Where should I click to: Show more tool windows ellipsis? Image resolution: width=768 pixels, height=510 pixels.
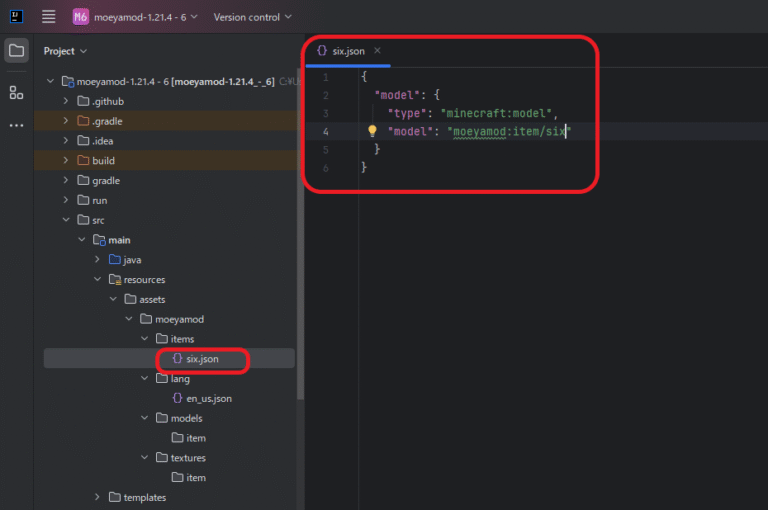tap(16, 125)
